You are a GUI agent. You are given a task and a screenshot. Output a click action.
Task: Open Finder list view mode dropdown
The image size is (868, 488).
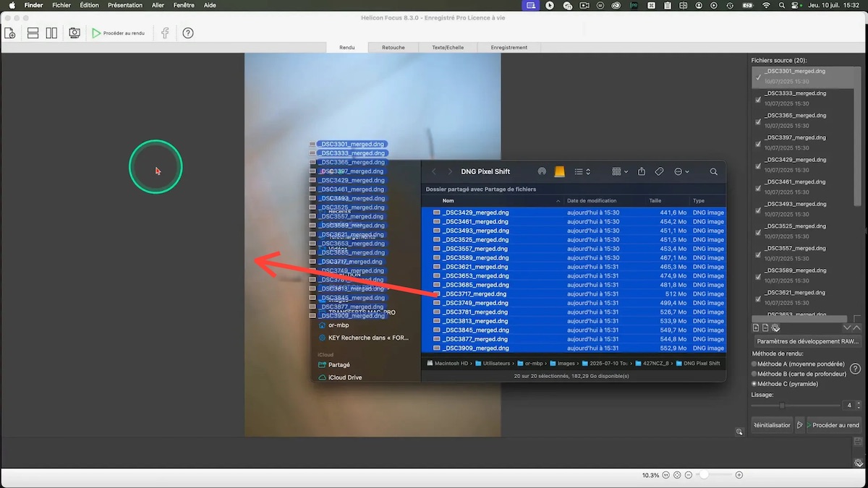(x=582, y=171)
